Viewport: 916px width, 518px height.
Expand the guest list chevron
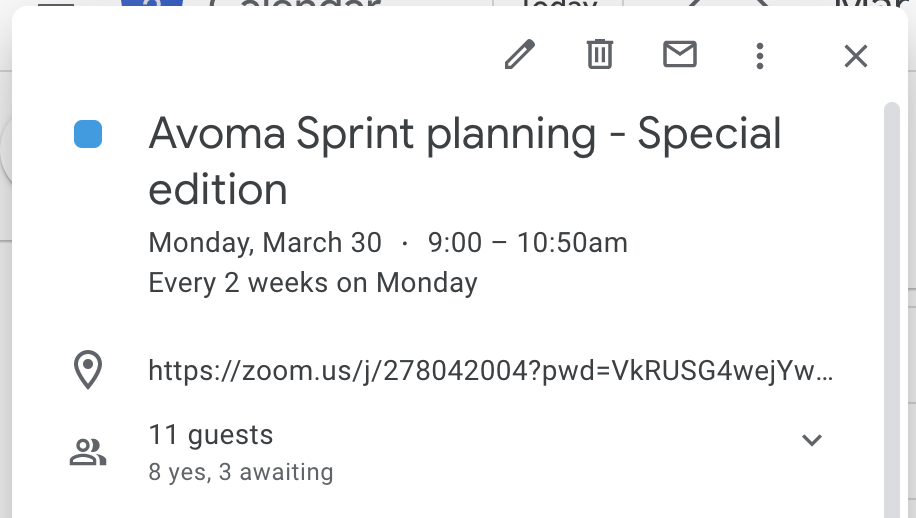click(x=812, y=440)
